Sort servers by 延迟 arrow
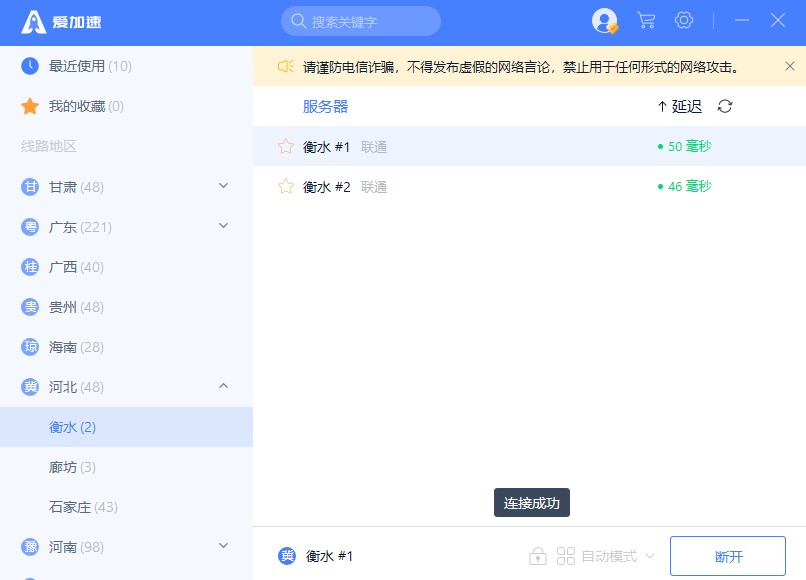 tap(662, 106)
